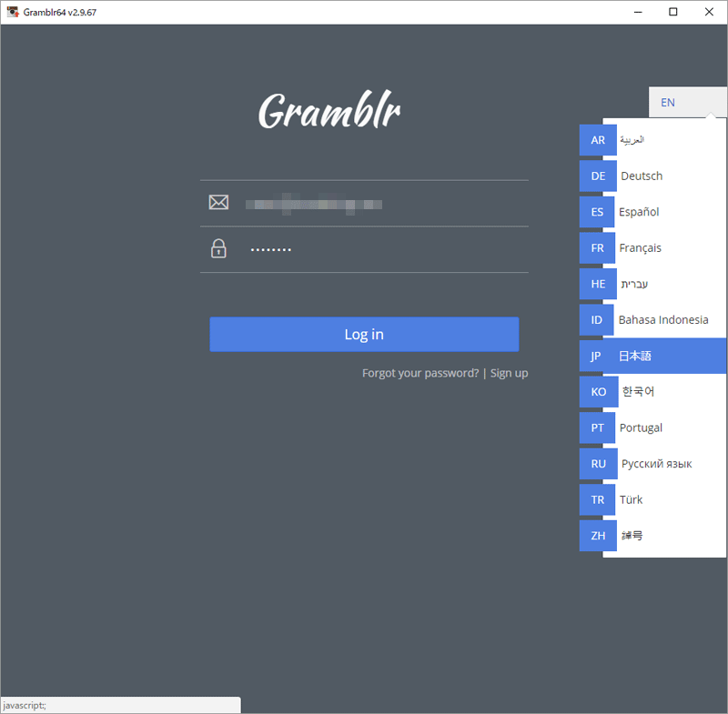Pick Français in the language menu
This screenshot has width=728, height=714.
(x=652, y=247)
